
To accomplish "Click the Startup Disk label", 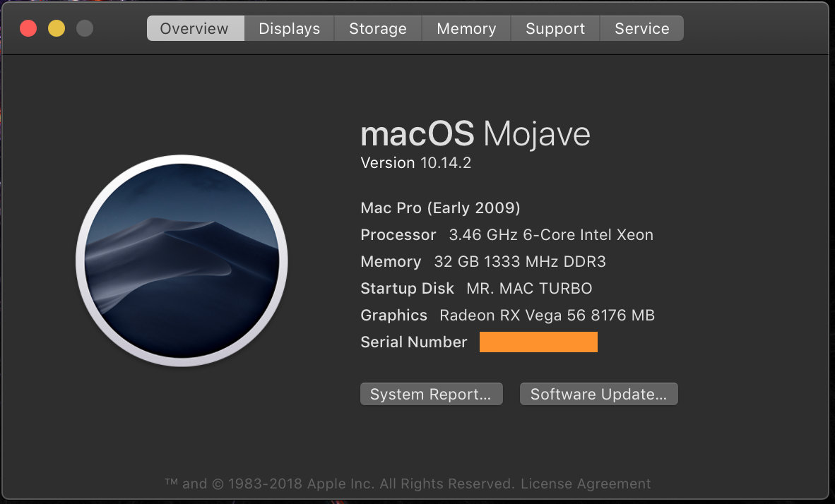I will (408, 288).
